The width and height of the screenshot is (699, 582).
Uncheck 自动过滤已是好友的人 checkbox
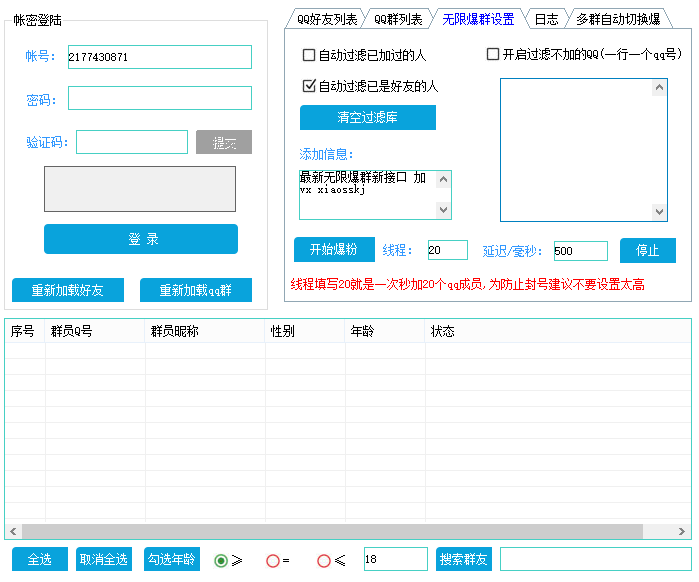click(x=308, y=86)
